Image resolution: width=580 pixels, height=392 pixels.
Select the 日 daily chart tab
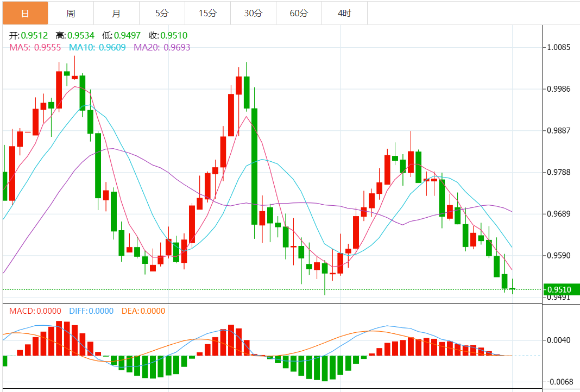coord(25,14)
